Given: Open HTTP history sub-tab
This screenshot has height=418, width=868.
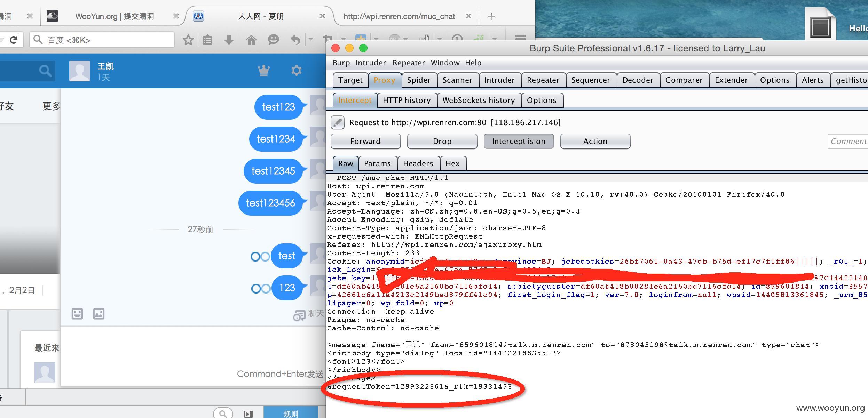Looking at the screenshot, I should click(x=407, y=100).
